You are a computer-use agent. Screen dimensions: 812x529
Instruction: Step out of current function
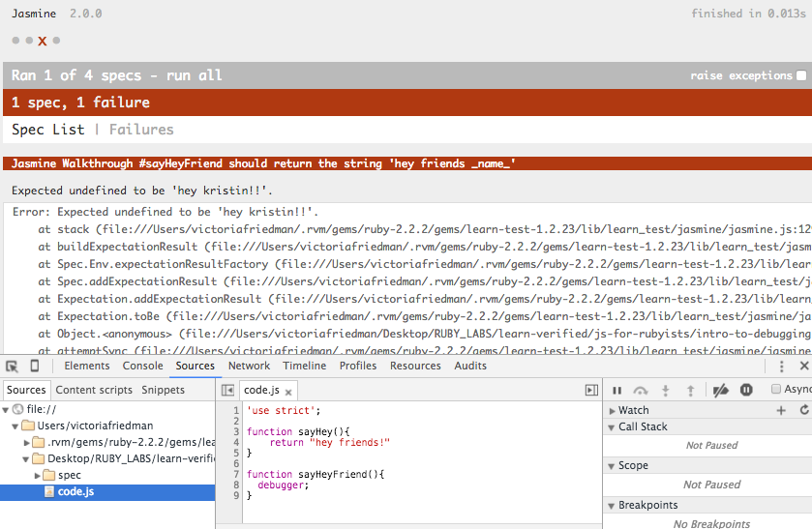690,391
